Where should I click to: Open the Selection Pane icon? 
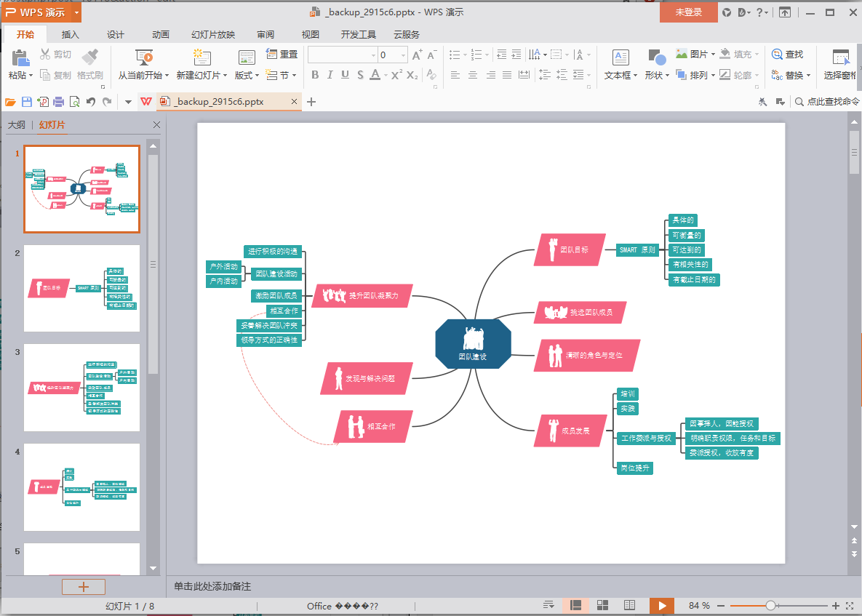point(841,57)
